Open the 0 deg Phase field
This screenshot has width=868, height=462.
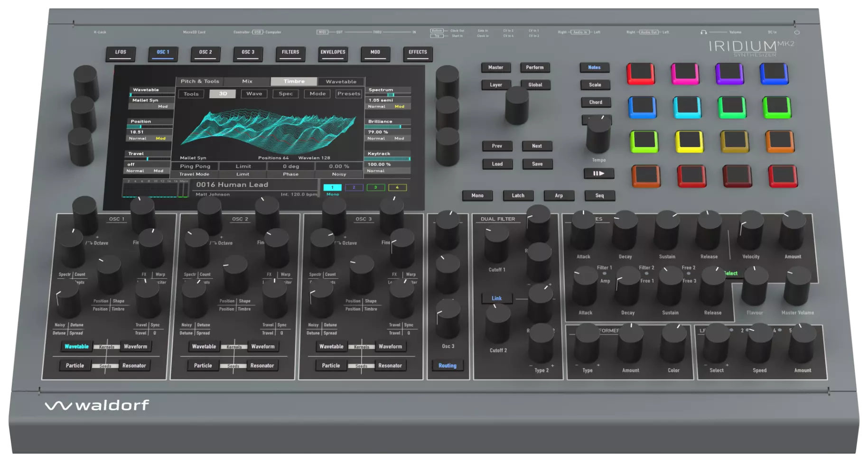click(291, 166)
